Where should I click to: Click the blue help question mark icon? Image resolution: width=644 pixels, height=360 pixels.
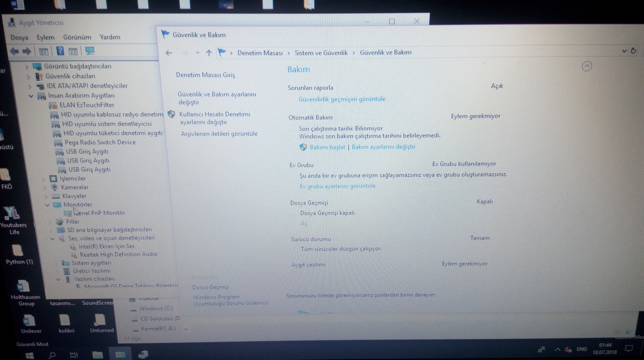(x=60, y=51)
